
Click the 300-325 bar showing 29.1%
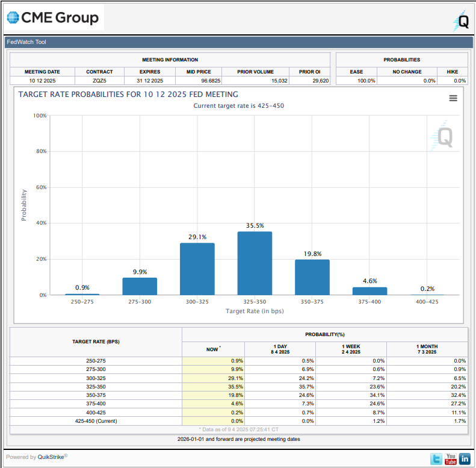(x=197, y=269)
